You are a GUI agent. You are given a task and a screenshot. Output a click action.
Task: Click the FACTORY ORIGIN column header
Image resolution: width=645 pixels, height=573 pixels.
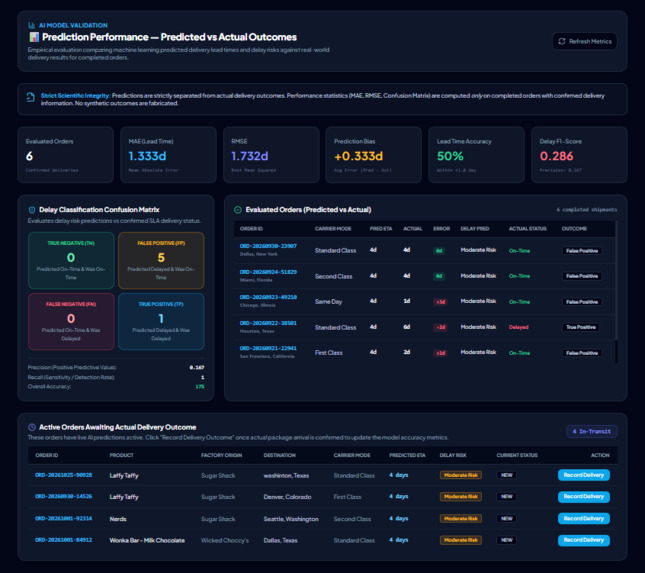221,455
